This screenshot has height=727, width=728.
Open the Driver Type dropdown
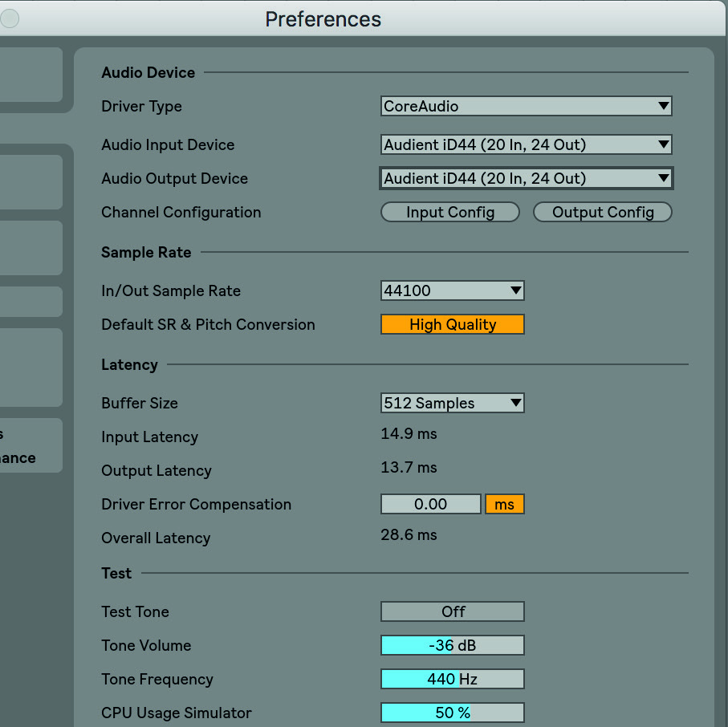(x=526, y=106)
